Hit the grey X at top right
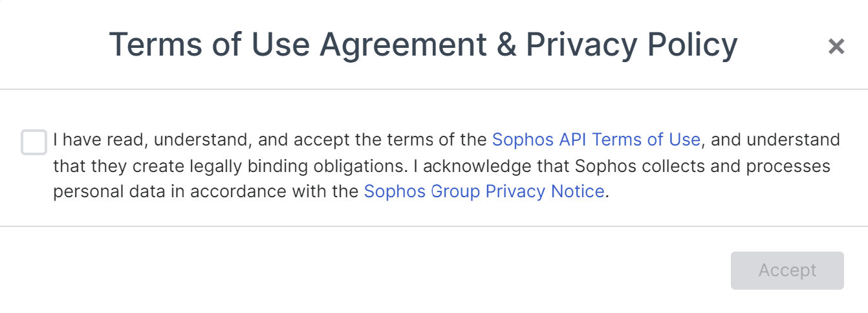The height and width of the screenshot is (313, 868). (836, 46)
